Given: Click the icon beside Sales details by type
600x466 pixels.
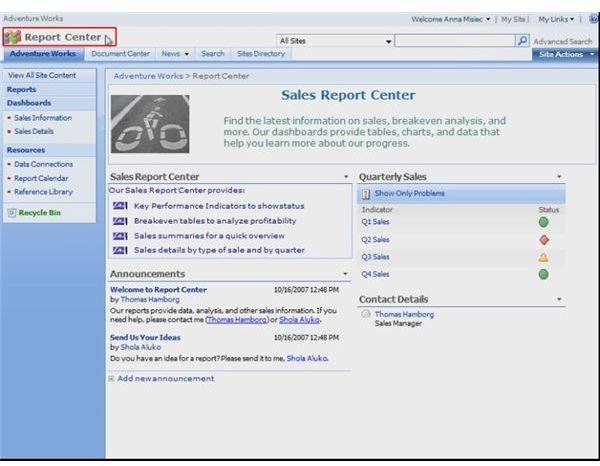Looking at the screenshot, I should (x=120, y=251).
